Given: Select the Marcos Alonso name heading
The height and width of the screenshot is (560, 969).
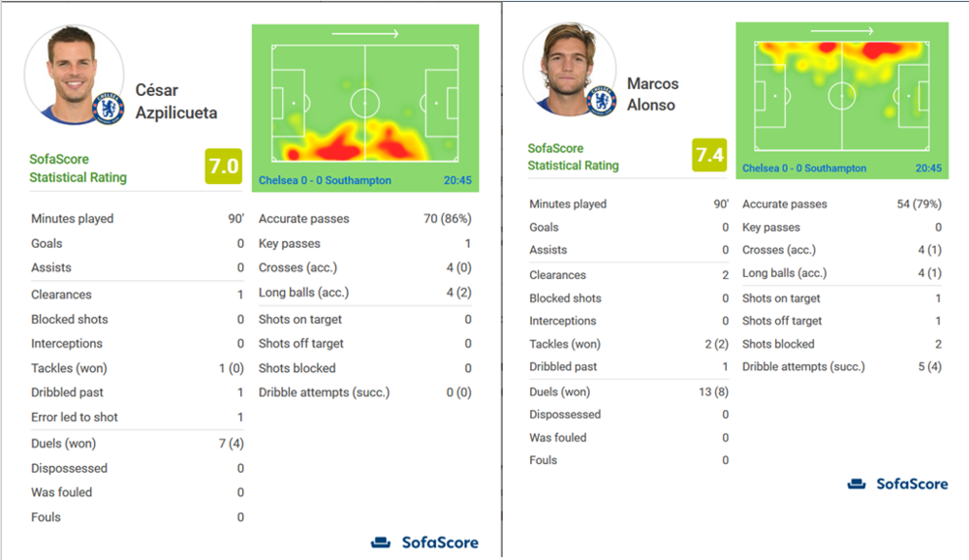Looking at the screenshot, I should (652, 94).
